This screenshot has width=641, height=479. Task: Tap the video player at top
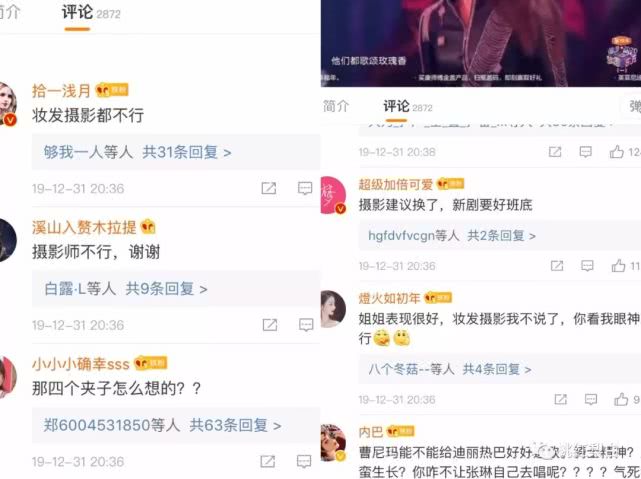pos(481,43)
